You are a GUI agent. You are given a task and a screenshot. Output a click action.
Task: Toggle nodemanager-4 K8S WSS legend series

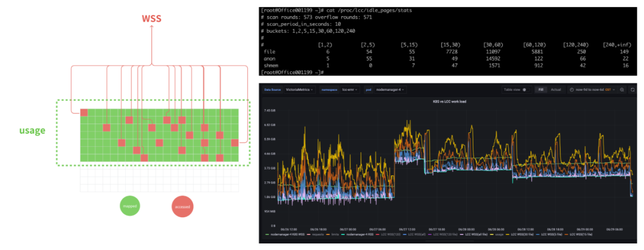[287, 234]
